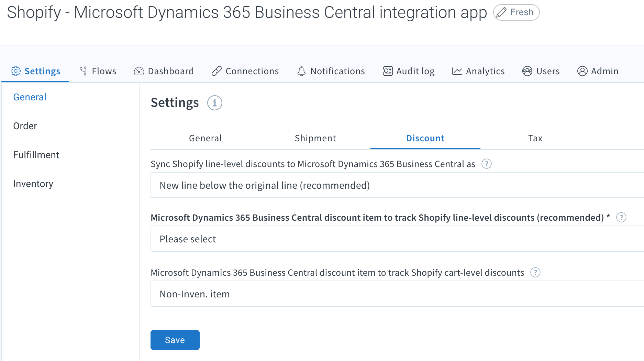This screenshot has width=644, height=361.
Task: Click the Save button
Action: [x=175, y=340]
